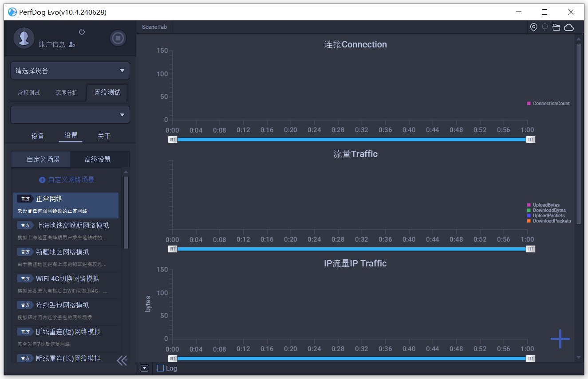Screen dimensions: 588x379
Task: Click right handle of Traffic chart range slider
Action: [x=531, y=249]
